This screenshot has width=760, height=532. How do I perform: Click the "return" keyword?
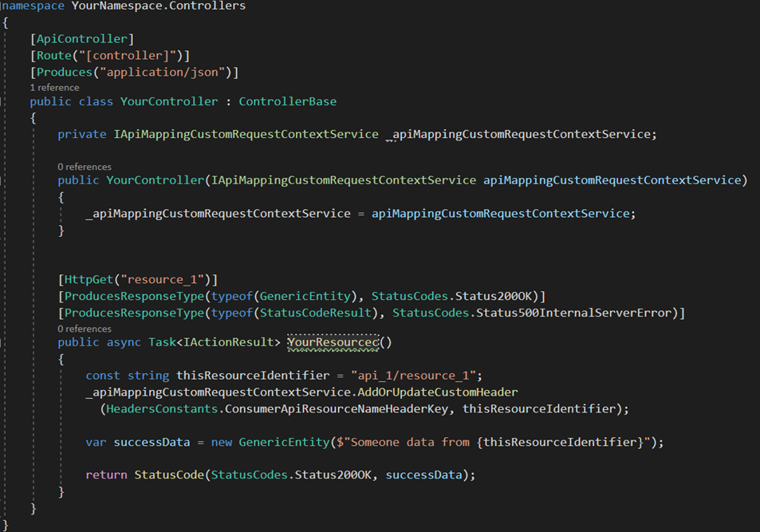tap(106, 475)
